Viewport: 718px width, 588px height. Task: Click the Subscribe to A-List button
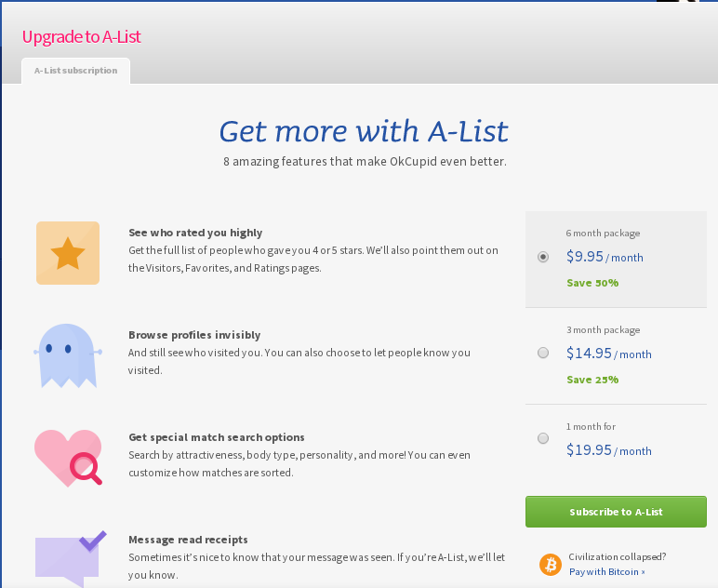click(616, 512)
